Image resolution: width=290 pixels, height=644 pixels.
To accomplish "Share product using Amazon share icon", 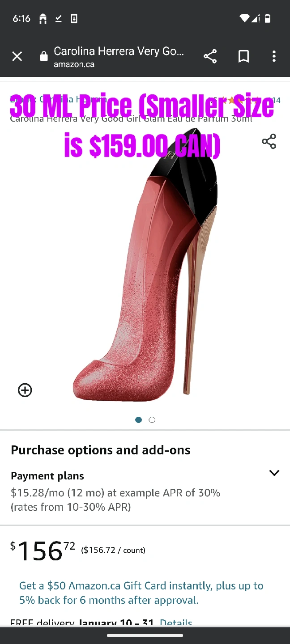I will point(269,141).
